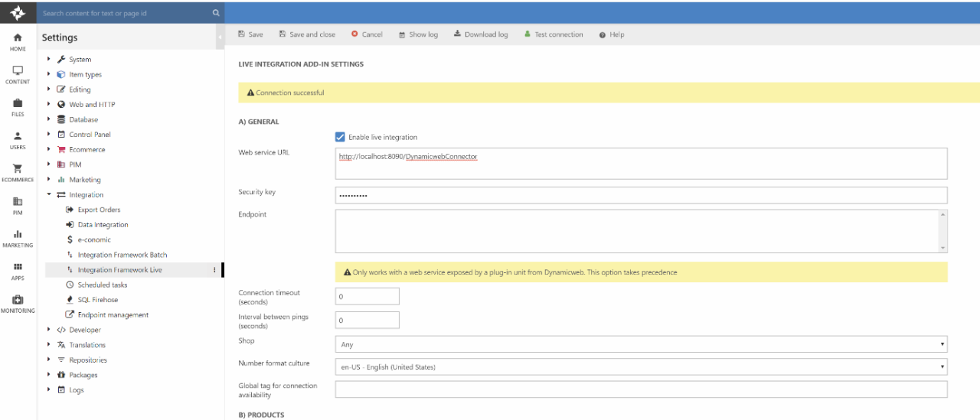Click the Security key input field
Image resolution: width=980 pixels, height=420 pixels.
tap(641, 195)
